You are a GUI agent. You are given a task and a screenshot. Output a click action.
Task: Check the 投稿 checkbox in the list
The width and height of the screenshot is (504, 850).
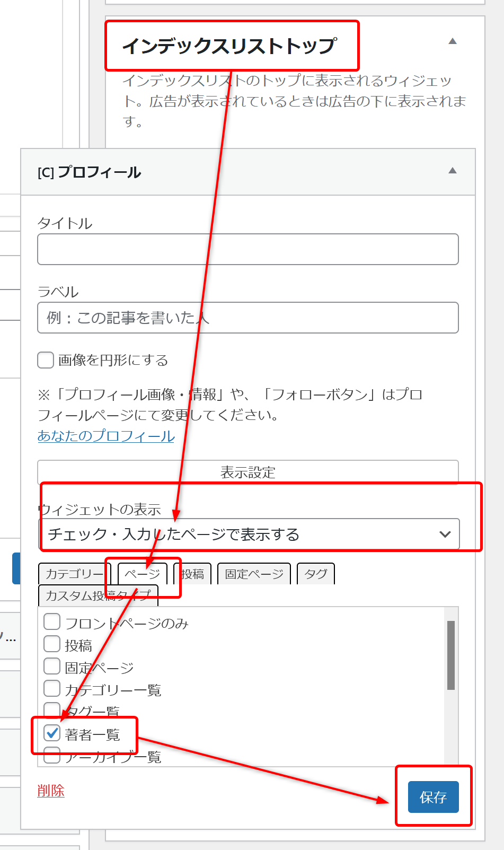click(52, 644)
